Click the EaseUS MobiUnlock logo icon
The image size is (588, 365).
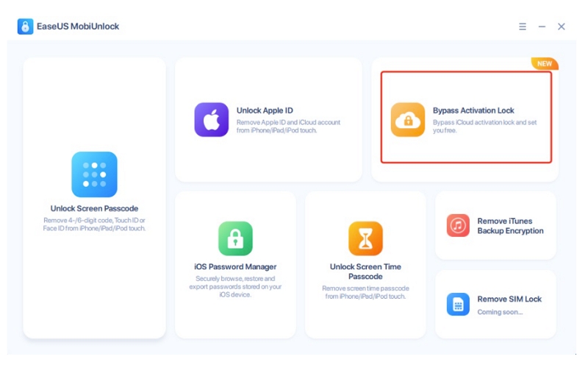pyautogui.click(x=25, y=26)
